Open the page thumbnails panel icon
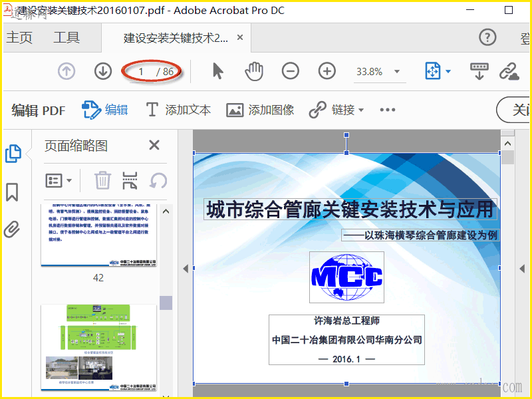This screenshot has width=532, height=399. pos(13,154)
